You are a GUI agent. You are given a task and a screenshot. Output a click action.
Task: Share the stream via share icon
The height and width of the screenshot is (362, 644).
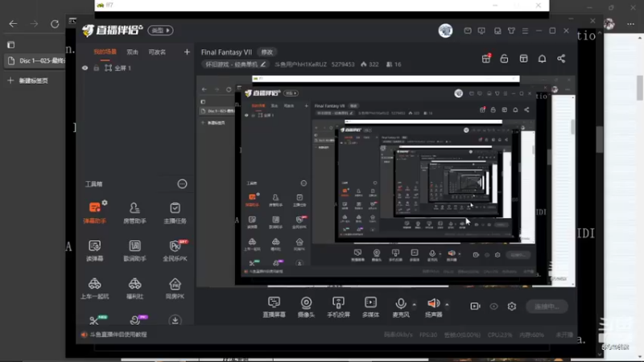coord(561,59)
